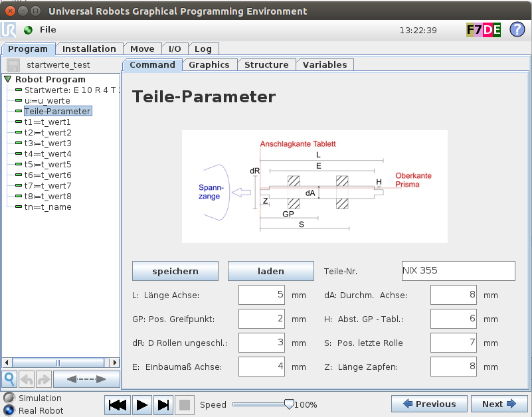
Task: Click the tree scrollbar right arrow
Action: click(x=115, y=363)
